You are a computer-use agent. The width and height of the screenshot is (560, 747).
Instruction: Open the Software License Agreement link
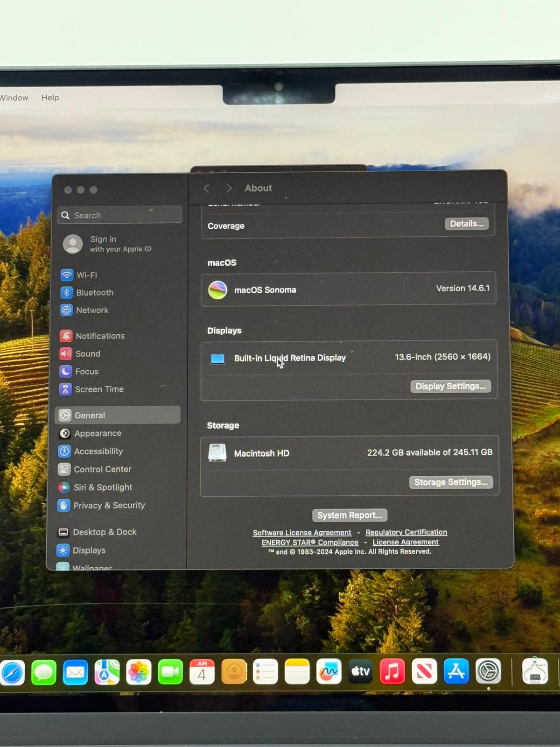tap(302, 533)
